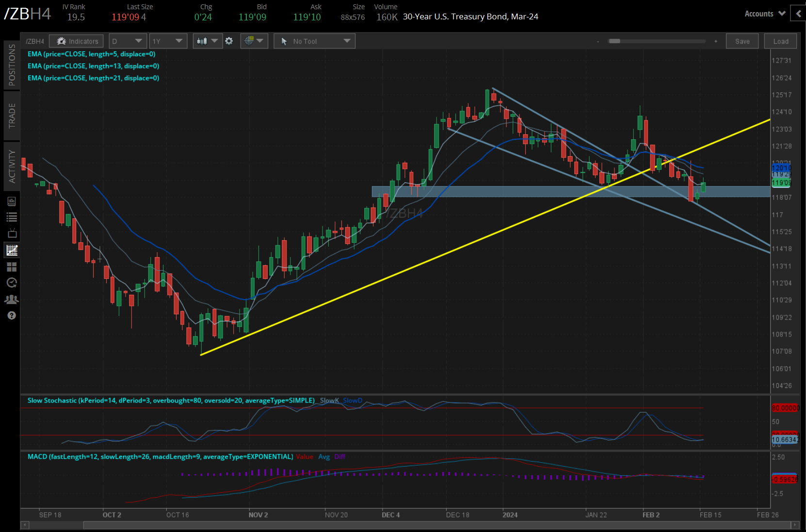Click the MACD Diff legend label
The image size is (806, 532).
pos(340,457)
